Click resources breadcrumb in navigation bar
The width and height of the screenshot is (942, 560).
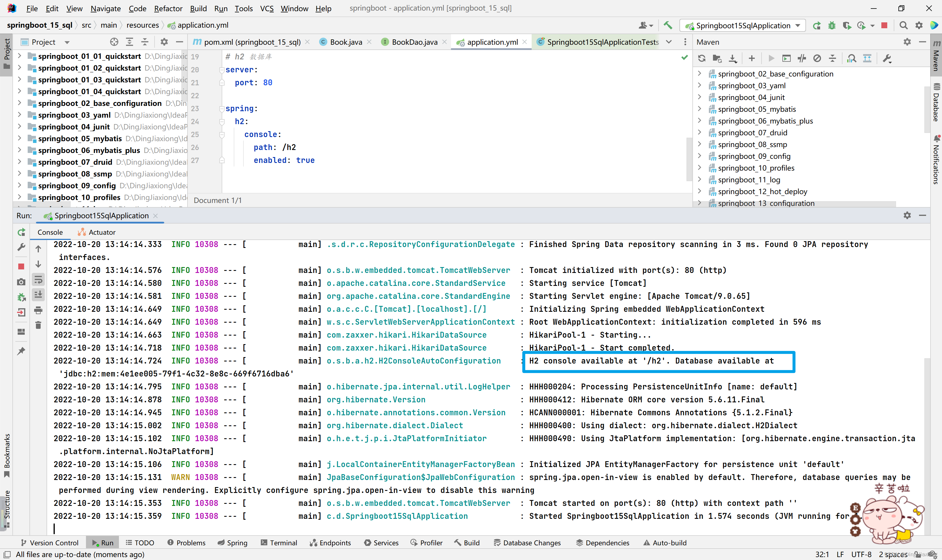(x=142, y=25)
